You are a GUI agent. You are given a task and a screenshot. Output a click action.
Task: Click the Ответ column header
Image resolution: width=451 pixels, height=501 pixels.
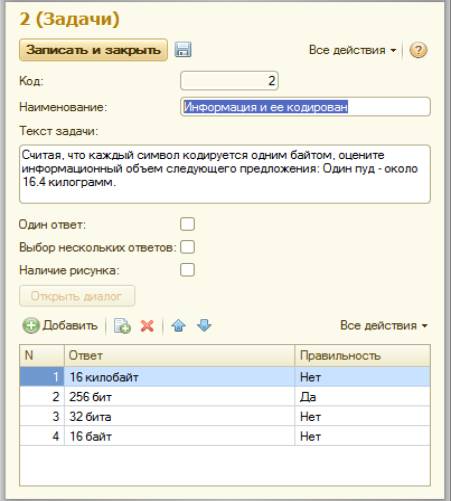[179, 355]
